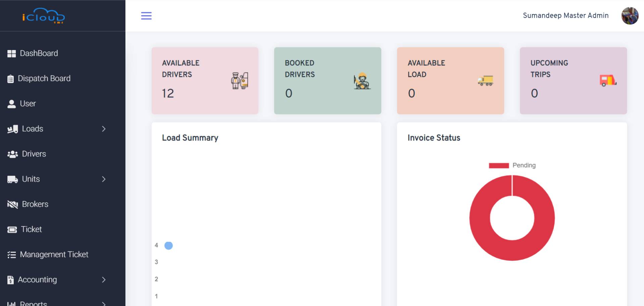Click the Upcoming Trips red truck icon
Image resolution: width=644 pixels, height=306 pixels.
click(x=608, y=81)
